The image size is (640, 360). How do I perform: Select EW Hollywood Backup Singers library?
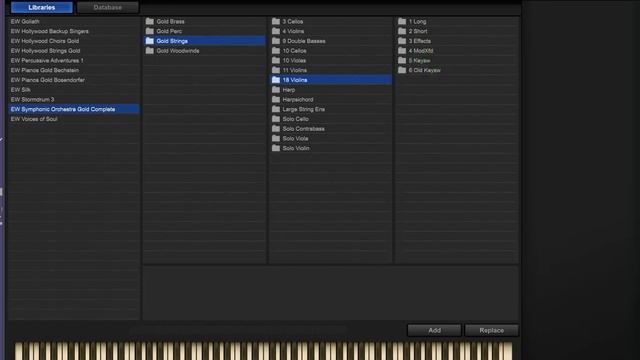[x=74, y=31]
